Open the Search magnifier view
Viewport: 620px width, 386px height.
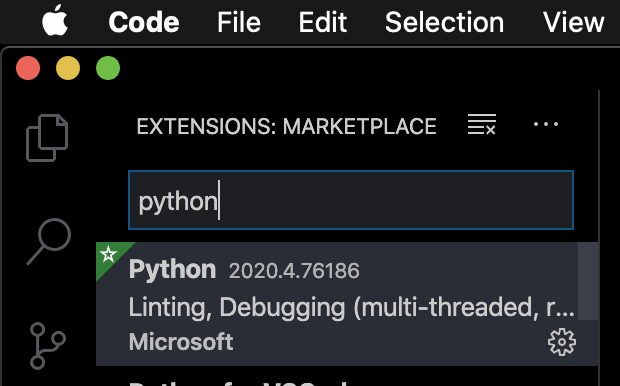point(49,241)
